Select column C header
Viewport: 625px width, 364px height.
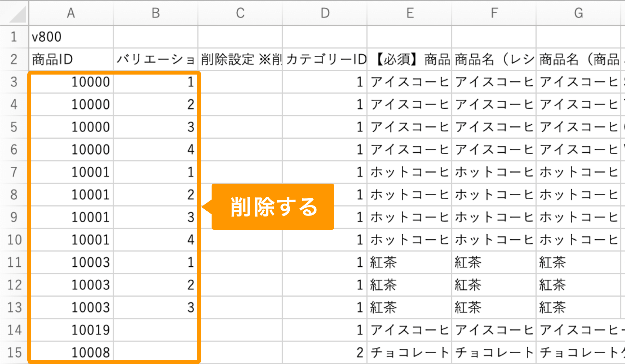240,13
